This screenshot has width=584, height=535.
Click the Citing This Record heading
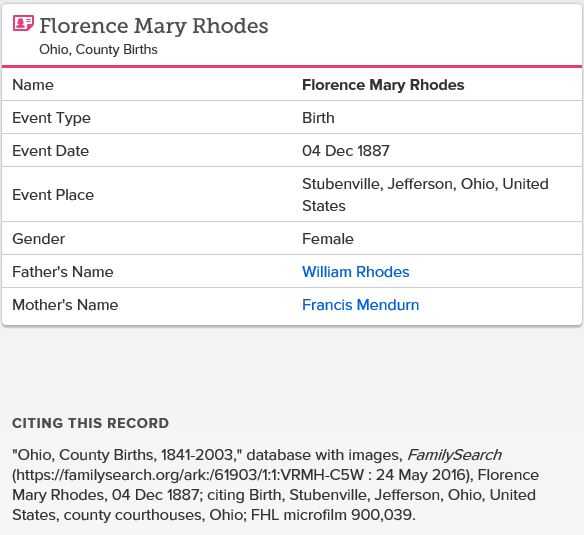pos(91,423)
